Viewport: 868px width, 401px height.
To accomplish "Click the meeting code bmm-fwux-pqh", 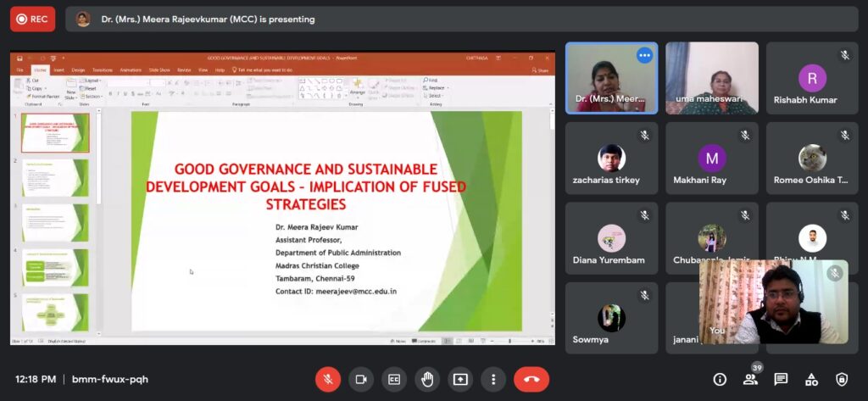I will click(x=110, y=380).
